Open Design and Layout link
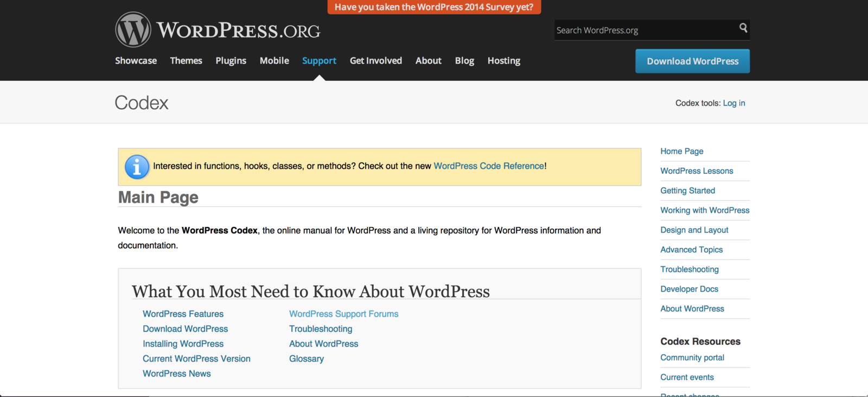868x397 pixels. (x=694, y=230)
